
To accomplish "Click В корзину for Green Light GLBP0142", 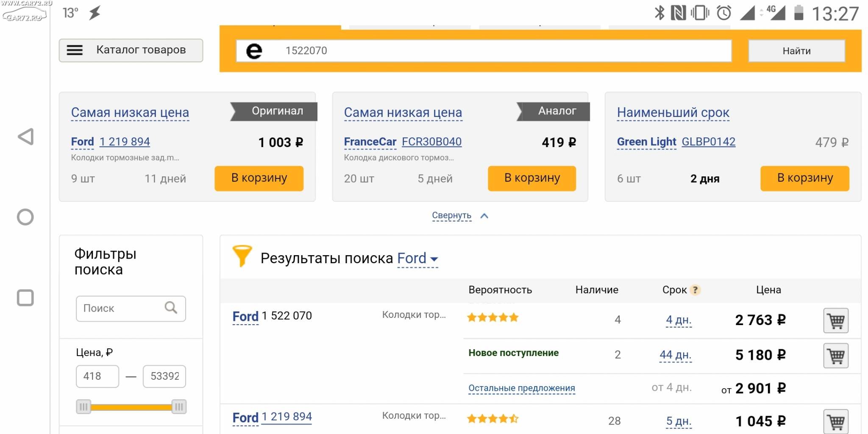I will pyautogui.click(x=805, y=178).
